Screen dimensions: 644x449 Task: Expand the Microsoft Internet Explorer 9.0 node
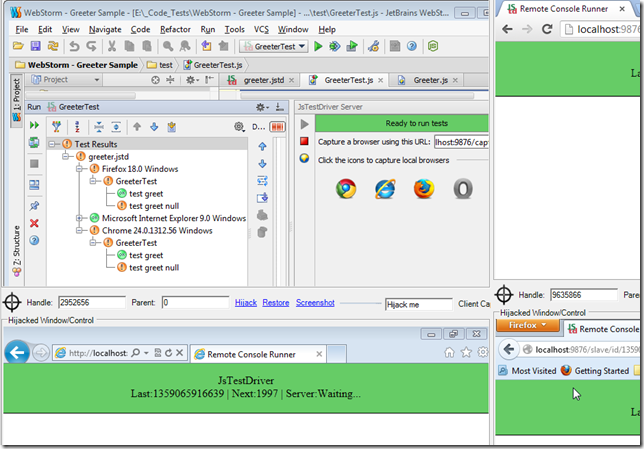pyautogui.click(x=79, y=218)
